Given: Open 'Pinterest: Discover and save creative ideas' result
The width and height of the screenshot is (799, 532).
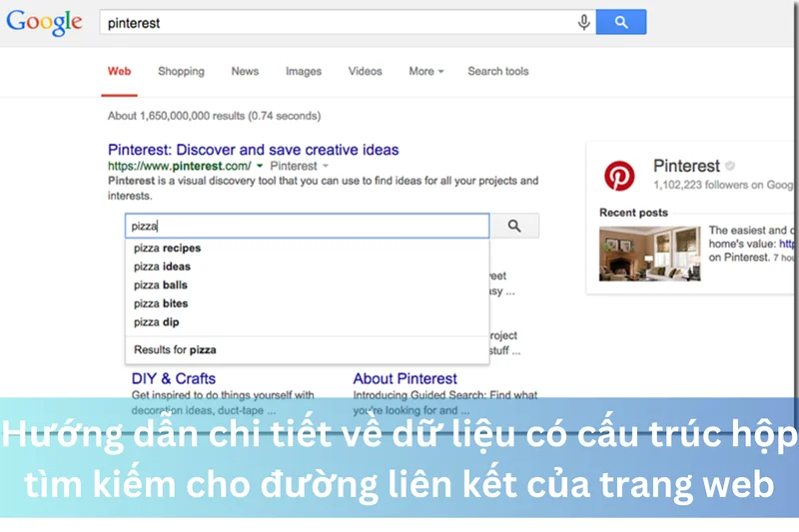Looking at the screenshot, I should coord(254,150).
